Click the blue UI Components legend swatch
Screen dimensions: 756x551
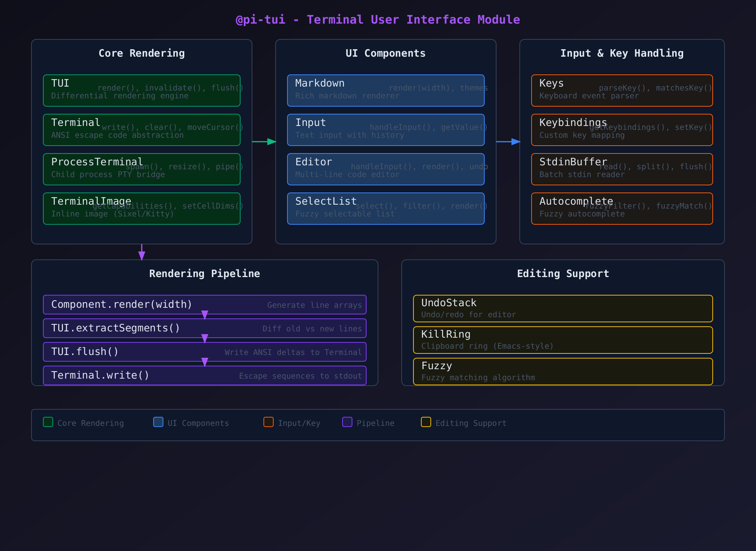click(x=158, y=422)
